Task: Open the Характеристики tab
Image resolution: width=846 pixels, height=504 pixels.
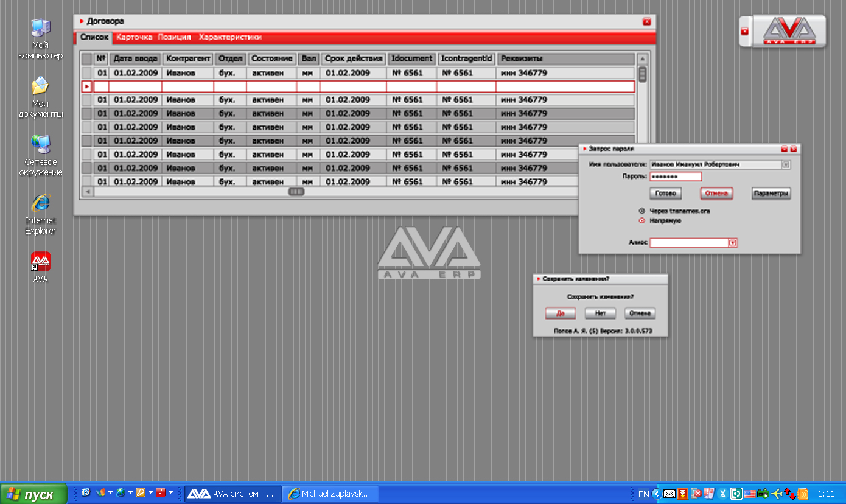Action: [x=230, y=38]
